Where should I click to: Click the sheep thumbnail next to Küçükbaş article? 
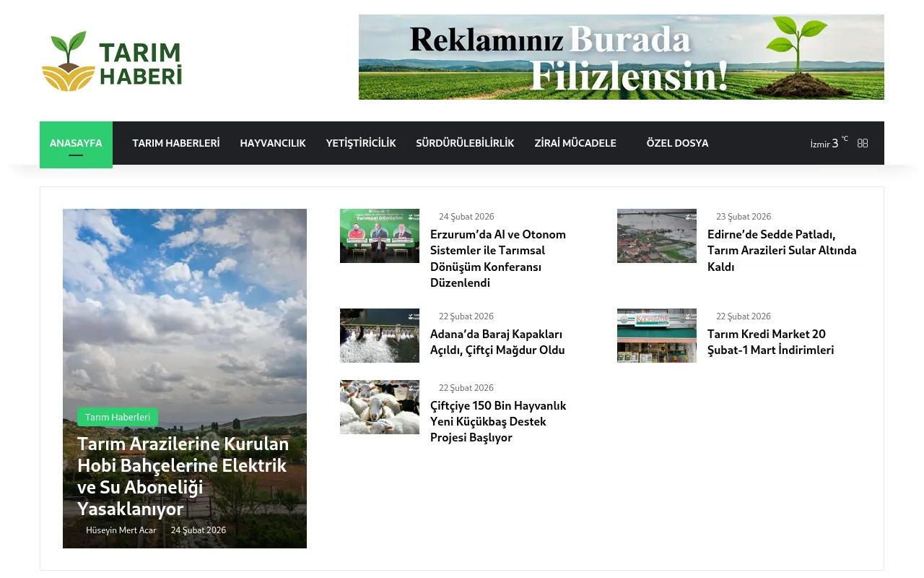coord(380,407)
